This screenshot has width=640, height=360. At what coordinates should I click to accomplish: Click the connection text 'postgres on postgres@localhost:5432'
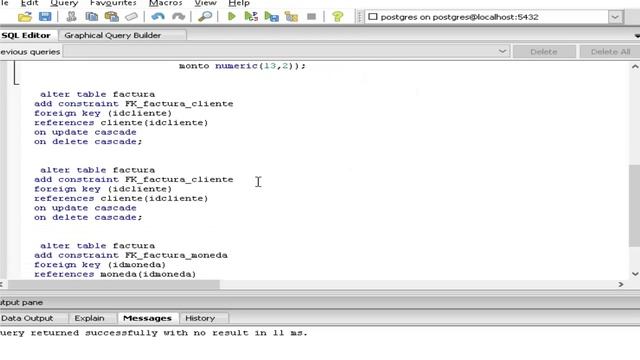[459, 17]
